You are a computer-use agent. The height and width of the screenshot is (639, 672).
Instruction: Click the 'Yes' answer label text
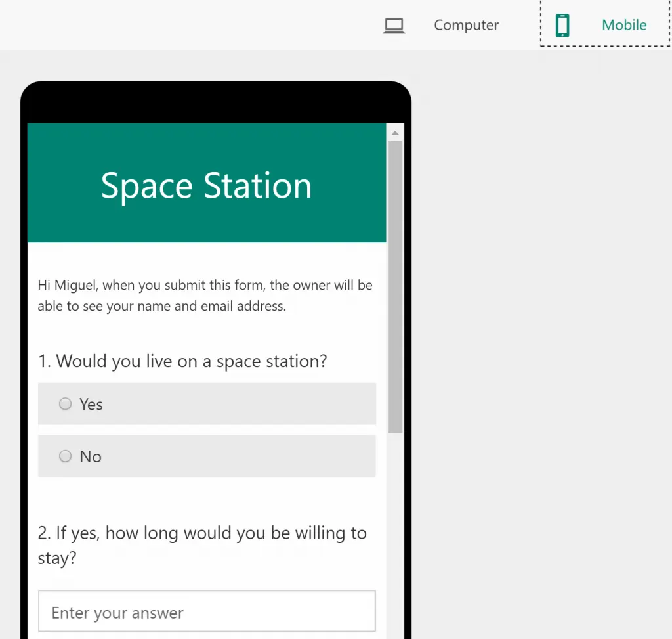click(91, 405)
